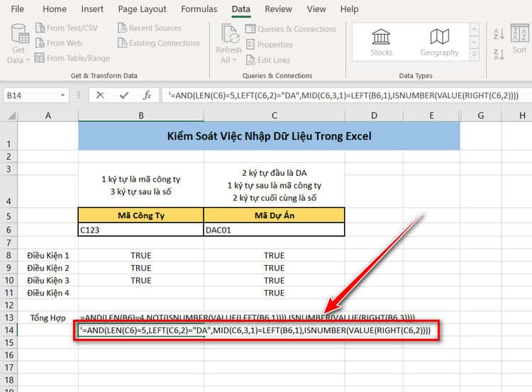Image resolution: width=532 pixels, height=392 pixels.
Task: Sort A to Z ascending
Action: 499,33
